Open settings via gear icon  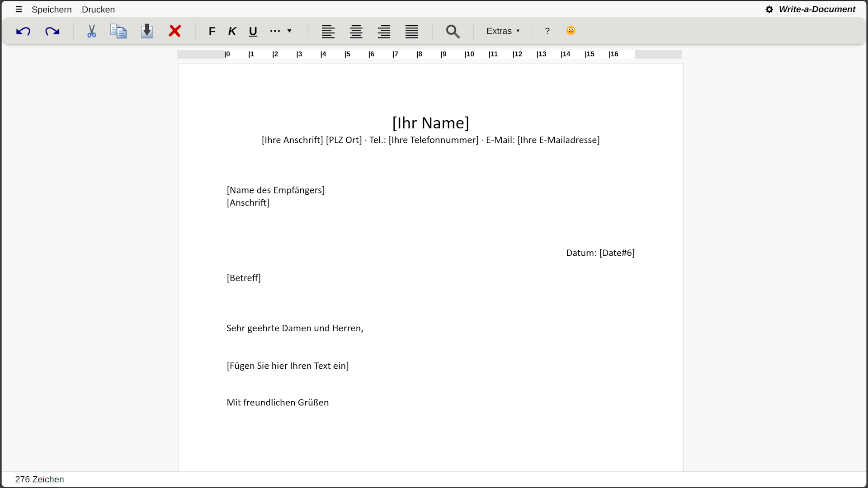coord(769,9)
